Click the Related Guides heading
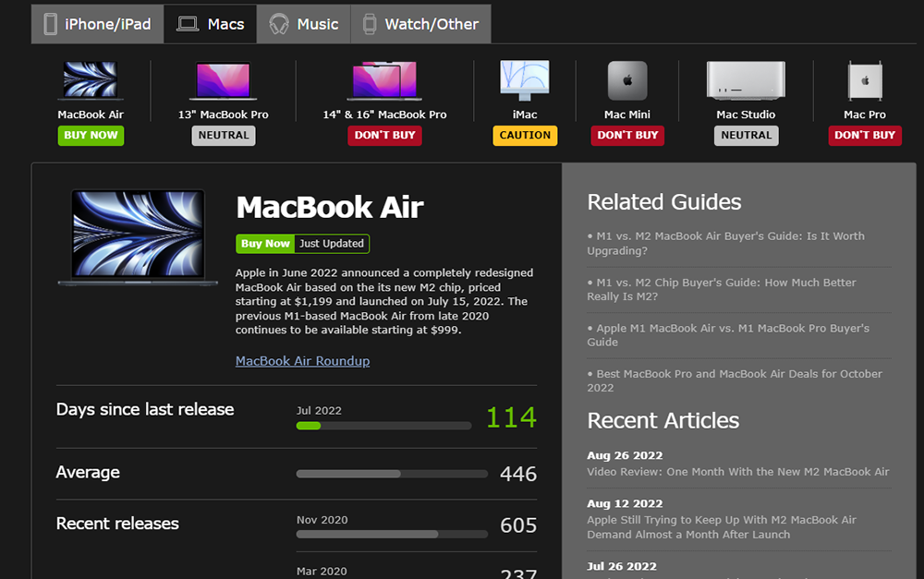 click(x=664, y=202)
